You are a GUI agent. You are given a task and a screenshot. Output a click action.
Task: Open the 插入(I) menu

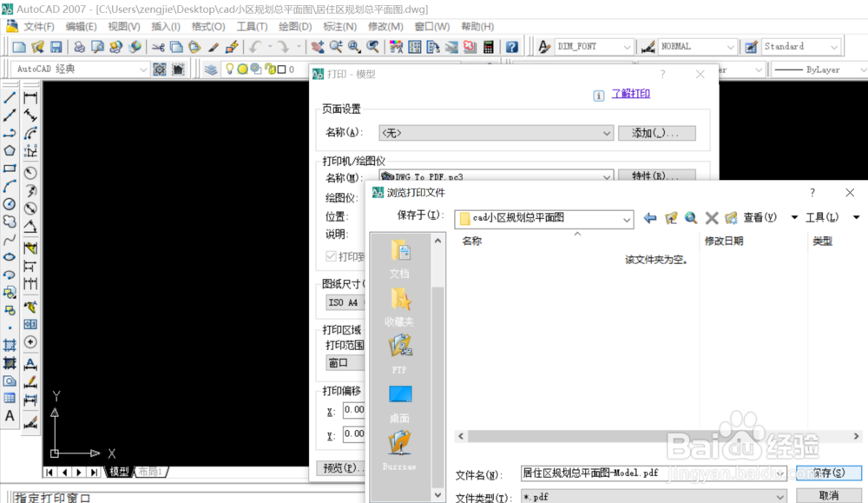pyautogui.click(x=166, y=27)
